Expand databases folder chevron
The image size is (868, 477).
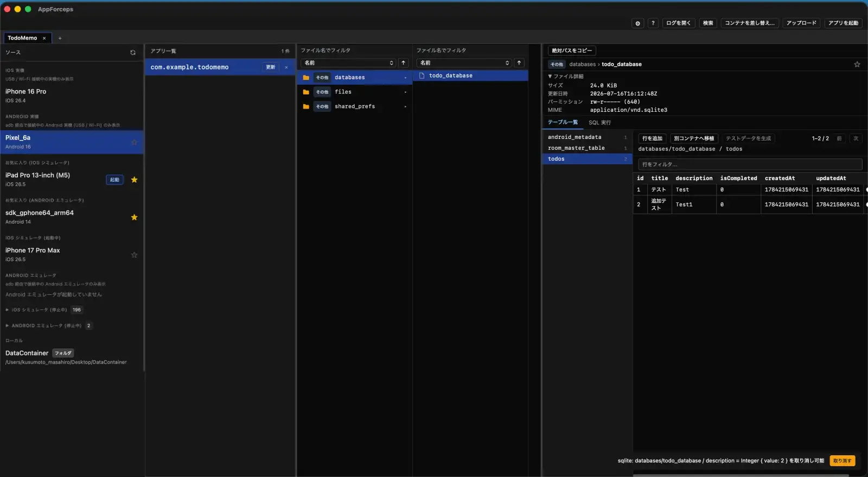pos(405,78)
